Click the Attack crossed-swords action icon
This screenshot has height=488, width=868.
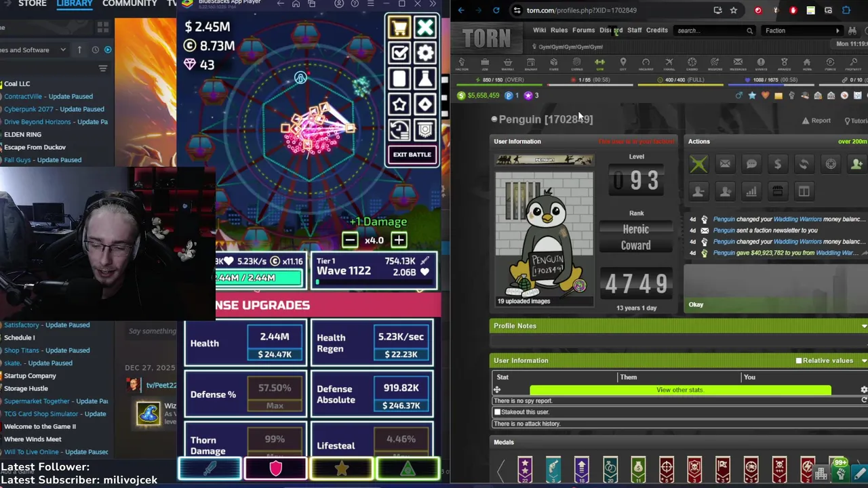pyautogui.click(x=698, y=163)
